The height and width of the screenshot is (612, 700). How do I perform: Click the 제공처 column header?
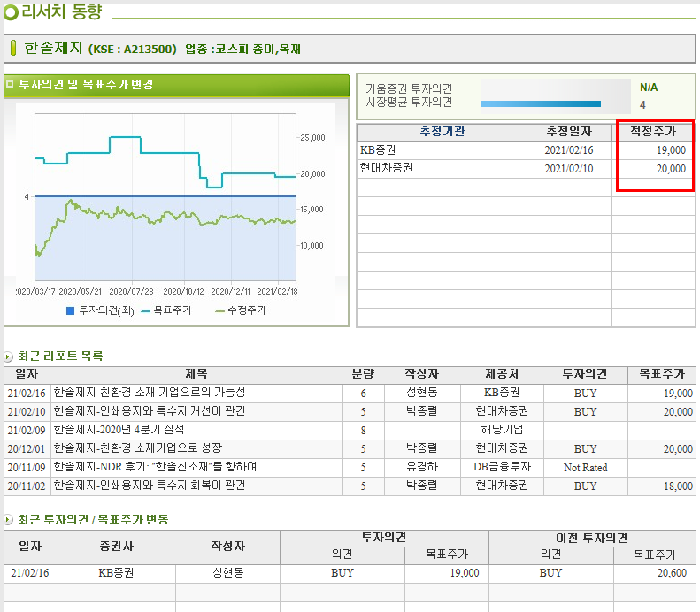tap(503, 374)
